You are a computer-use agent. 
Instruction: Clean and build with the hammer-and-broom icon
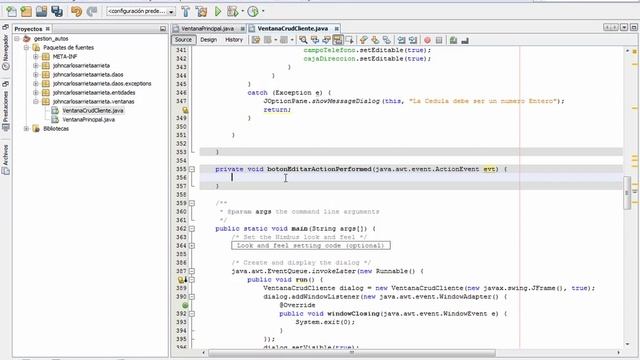pyautogui.click(x=201, y=11)
